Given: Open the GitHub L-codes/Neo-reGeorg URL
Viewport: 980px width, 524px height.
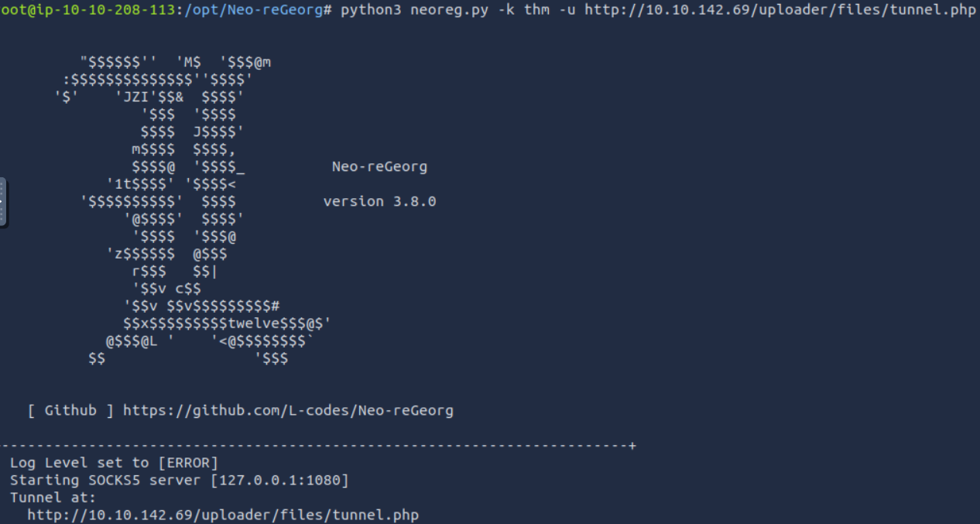Looking at the screenshot, I should [x=288, y=410].
